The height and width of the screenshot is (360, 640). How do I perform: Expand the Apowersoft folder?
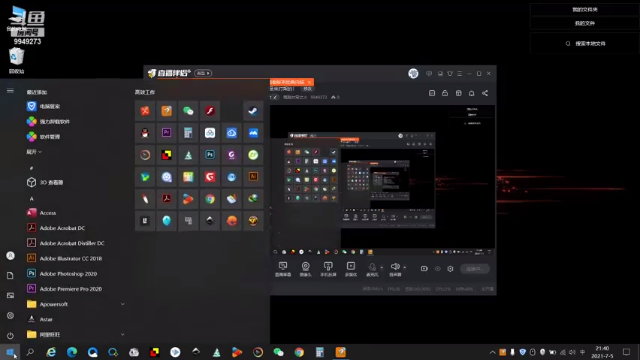click(x=122, y=304)
